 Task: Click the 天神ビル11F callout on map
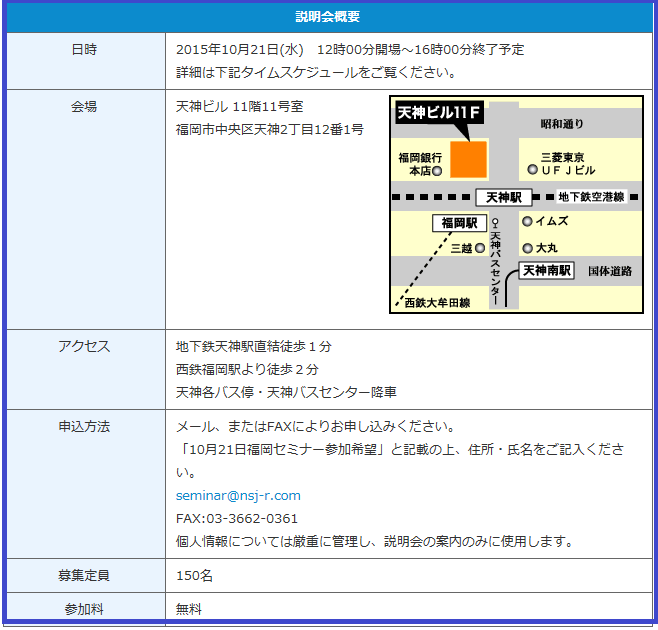[439, 112]
